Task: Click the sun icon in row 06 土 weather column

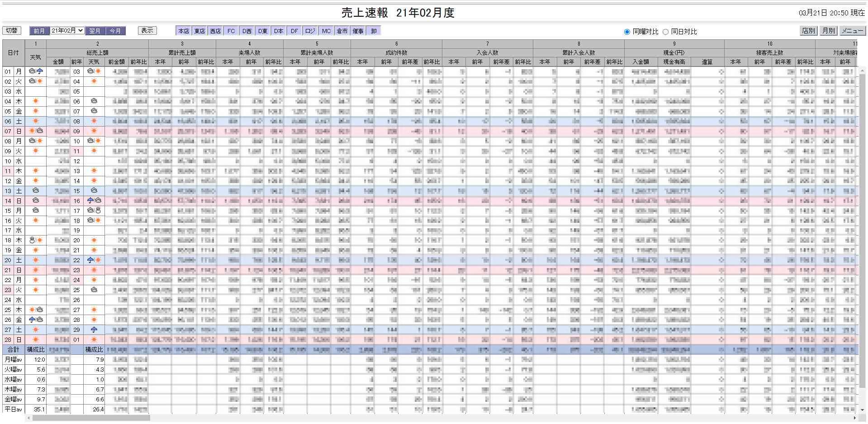Action: coord(35,121)
